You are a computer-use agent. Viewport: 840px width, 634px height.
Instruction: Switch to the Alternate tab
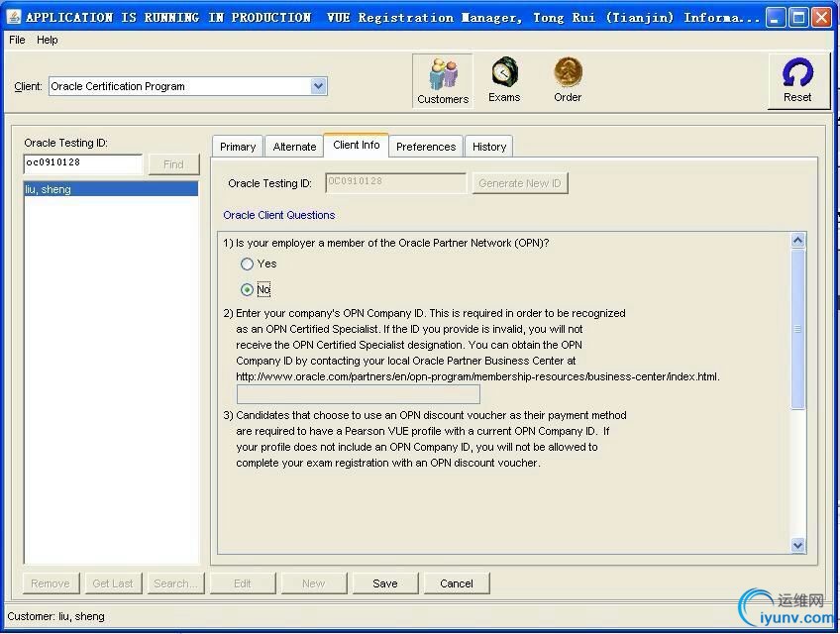pos(294,147)
